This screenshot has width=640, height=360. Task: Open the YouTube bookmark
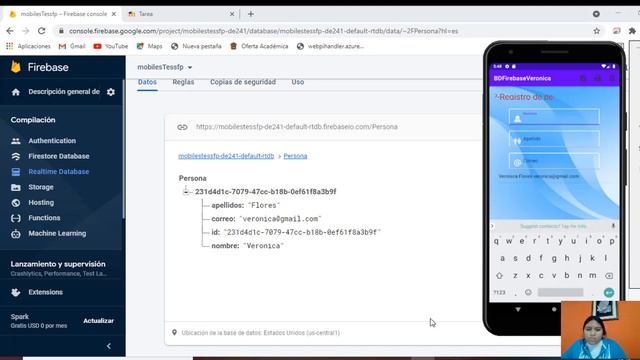point(111,46)
